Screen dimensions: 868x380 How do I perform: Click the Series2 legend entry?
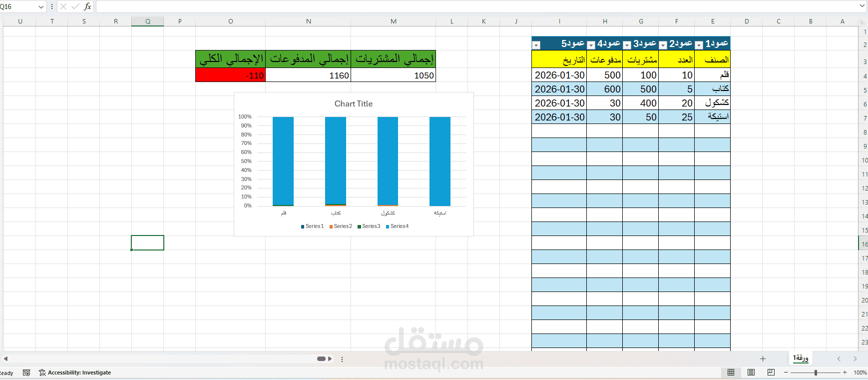pos(341,226)
